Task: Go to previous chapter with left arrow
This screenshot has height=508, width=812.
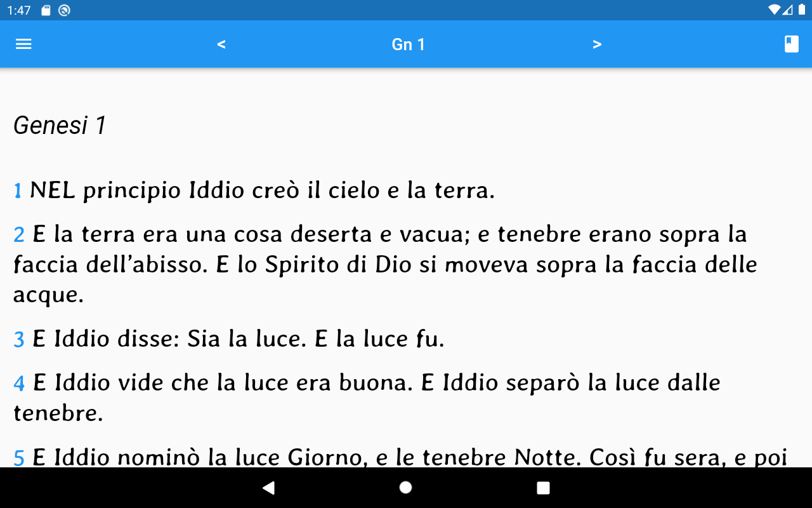Action: click(x=221, y=44)
